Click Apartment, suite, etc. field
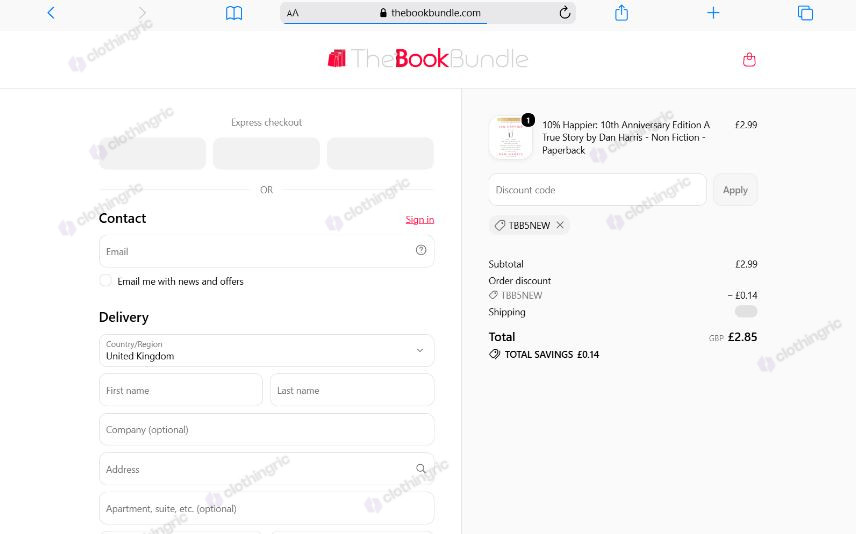The image size is (856, 534). pyautogui.click(x=266, y=508)
